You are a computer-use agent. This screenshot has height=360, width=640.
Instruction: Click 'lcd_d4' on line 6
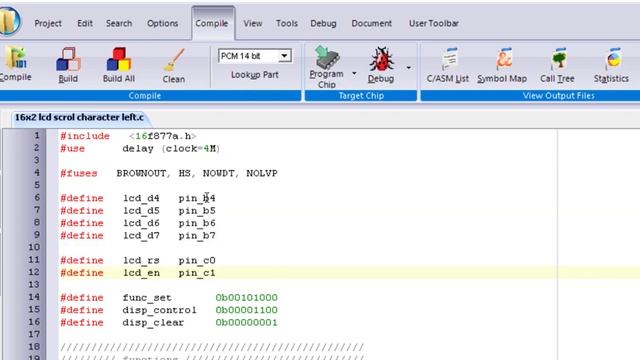[141, 198]
